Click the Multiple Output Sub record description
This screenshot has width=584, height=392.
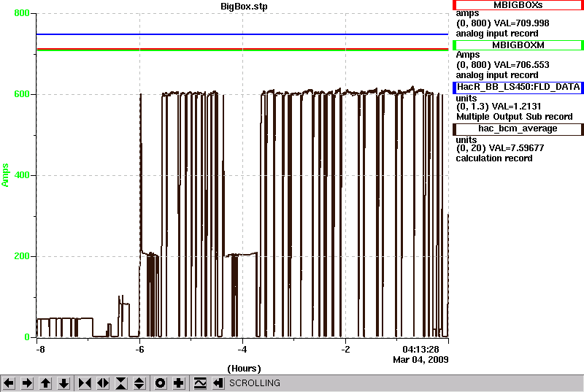515,117
